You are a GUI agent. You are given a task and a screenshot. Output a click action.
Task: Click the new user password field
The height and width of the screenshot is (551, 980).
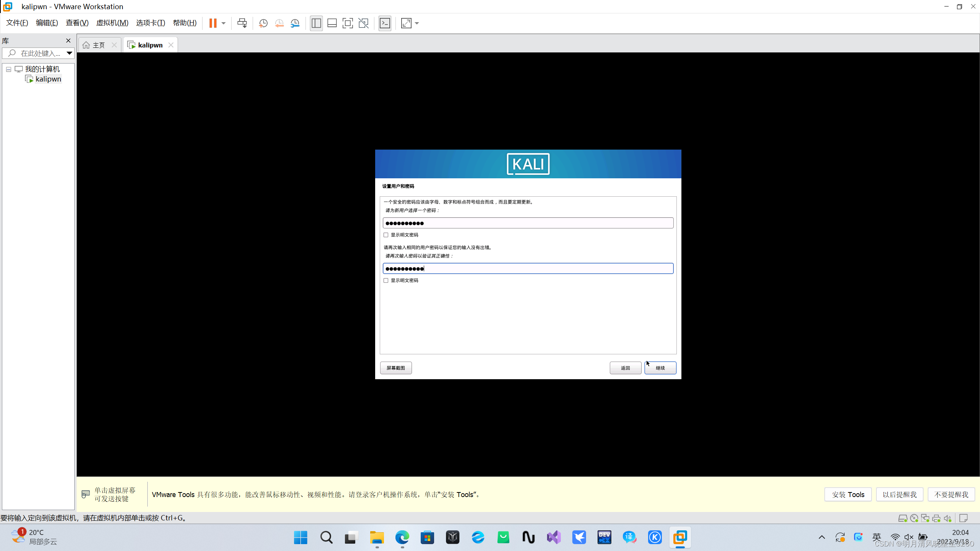coord(528,223)
